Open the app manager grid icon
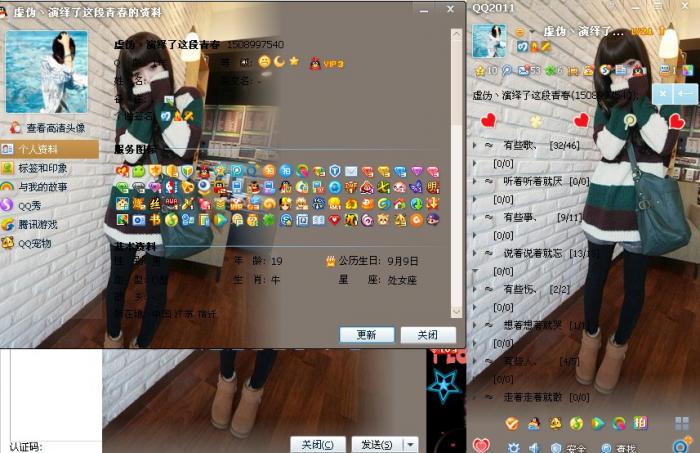The height and width of the screenshot is (453, 700). pyautogui.click(x=682, y=424)
